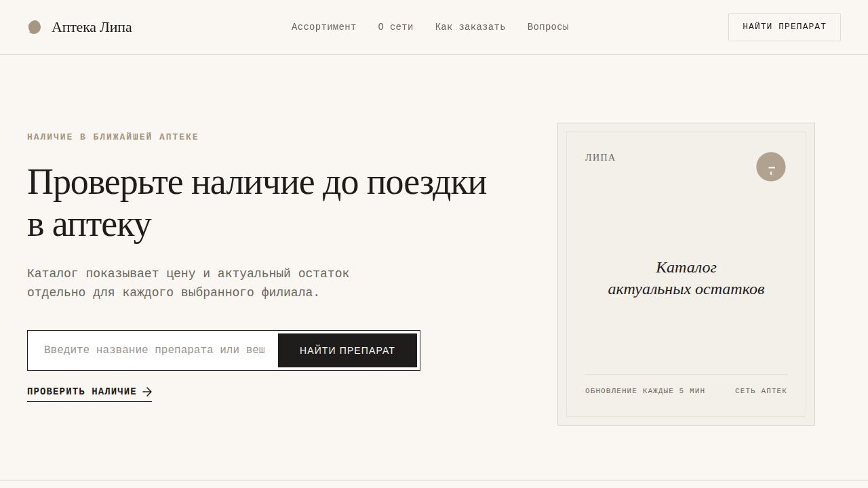This screenshot has width=868, height=488.
Task: Click header Найти препарат button
Action: pos(785,27)
